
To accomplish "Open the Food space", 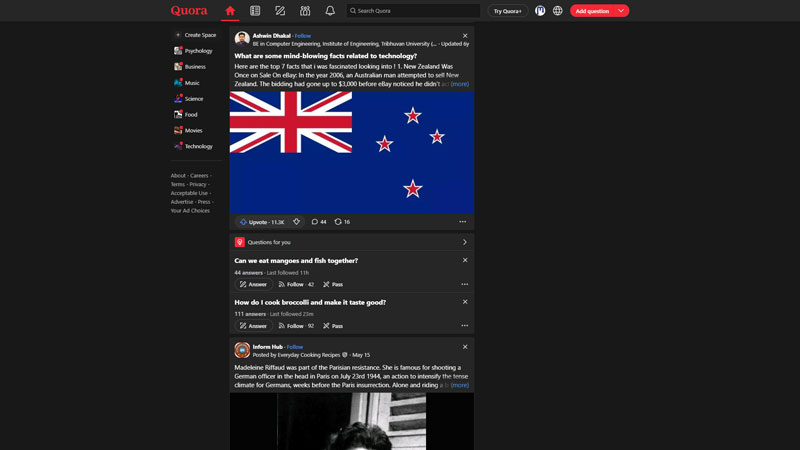I will coord(186,114).
